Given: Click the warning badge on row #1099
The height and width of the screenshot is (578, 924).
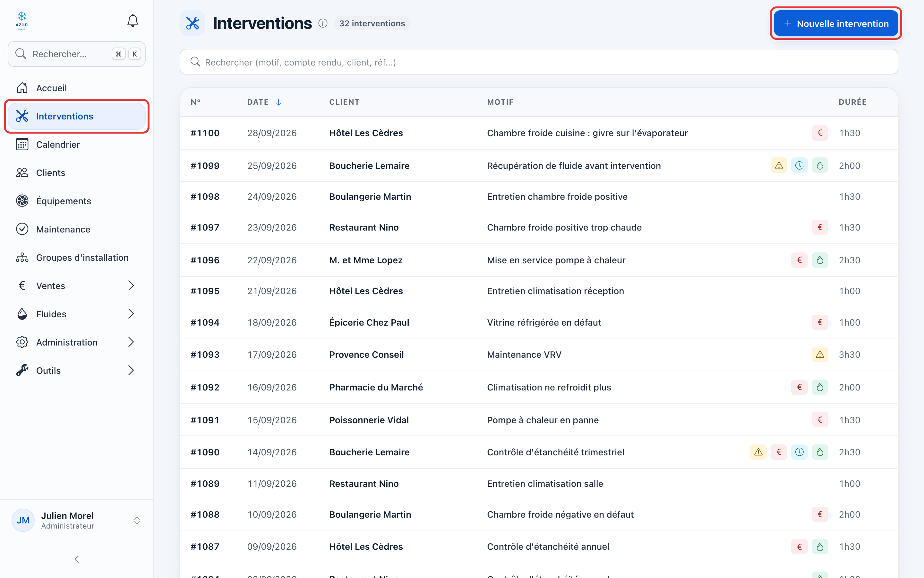Looking at the screenshot, I should click(x=779, y=165).
